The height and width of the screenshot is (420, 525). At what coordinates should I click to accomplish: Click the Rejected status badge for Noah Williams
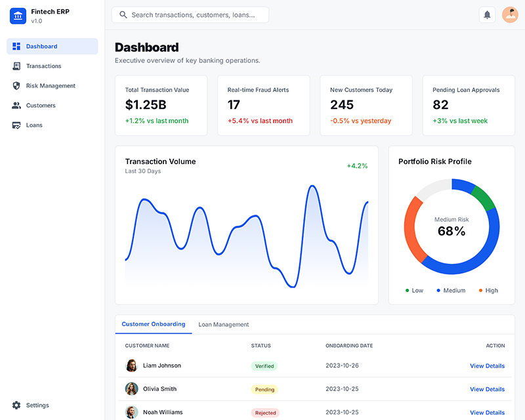pyautogui.click(x=264, y=412)
